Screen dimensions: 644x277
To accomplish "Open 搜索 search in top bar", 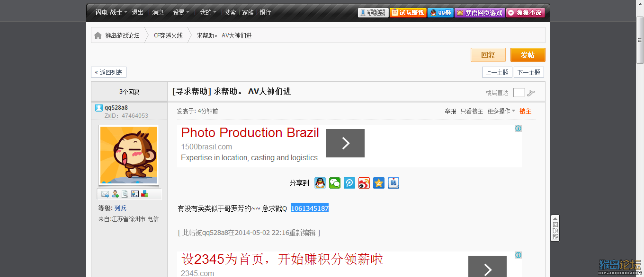I will (x=231, y=12).
